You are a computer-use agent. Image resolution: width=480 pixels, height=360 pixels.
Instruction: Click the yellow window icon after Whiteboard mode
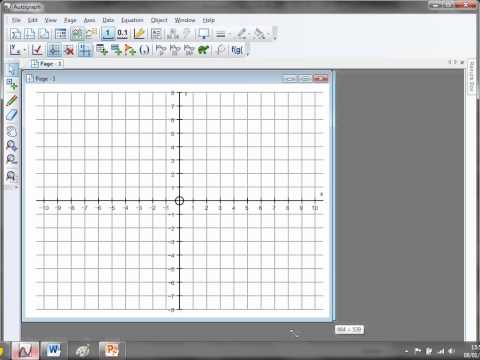[91, 34]
